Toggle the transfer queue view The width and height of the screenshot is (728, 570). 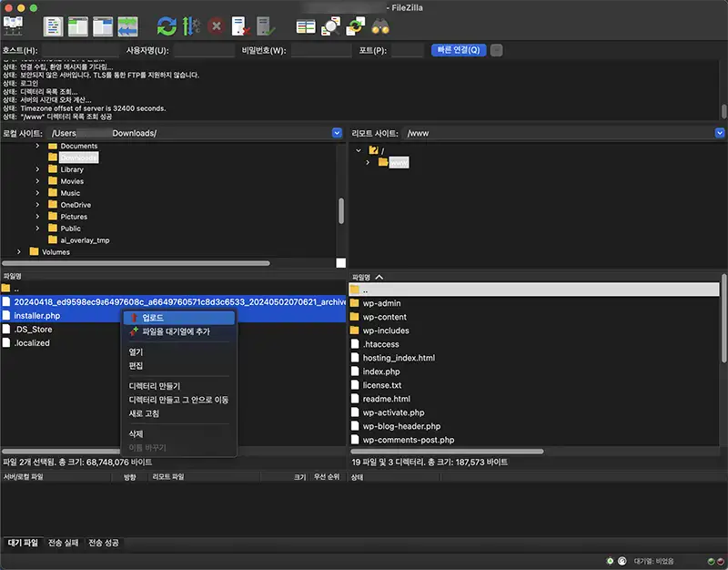click(x=127, y=26)
